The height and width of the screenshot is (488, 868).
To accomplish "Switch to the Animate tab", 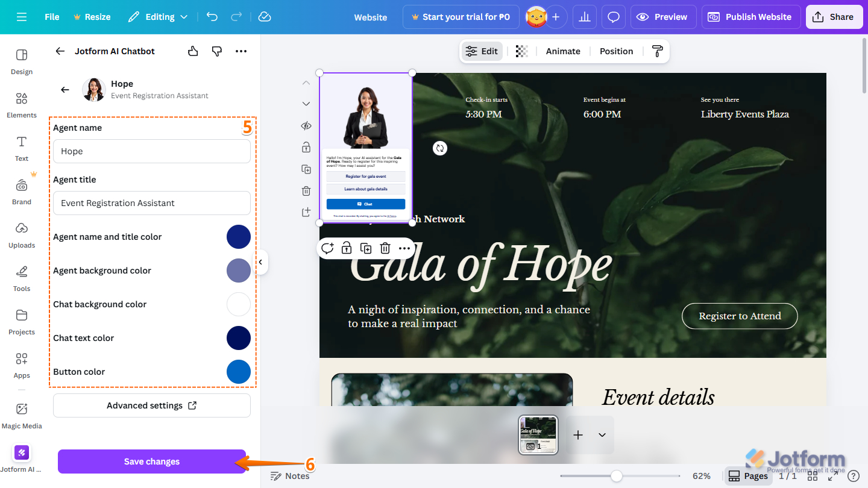I will pos(562,51).
